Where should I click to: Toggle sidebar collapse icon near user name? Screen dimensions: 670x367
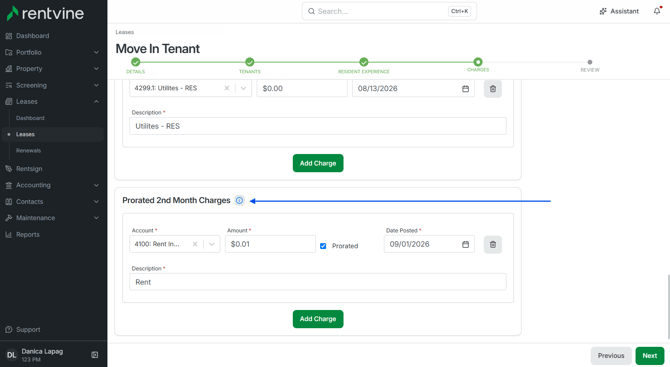pyautogui.click(x=95, y=355)
